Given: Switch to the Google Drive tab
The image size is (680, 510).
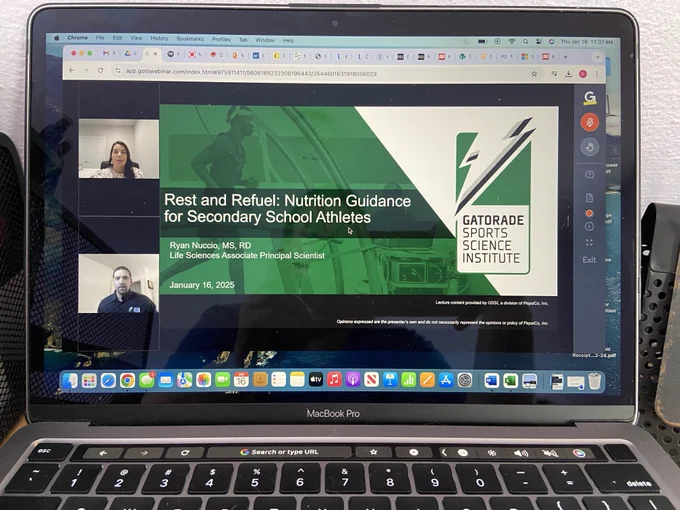Looking at the screenshot, I should [x=131, y=53].
